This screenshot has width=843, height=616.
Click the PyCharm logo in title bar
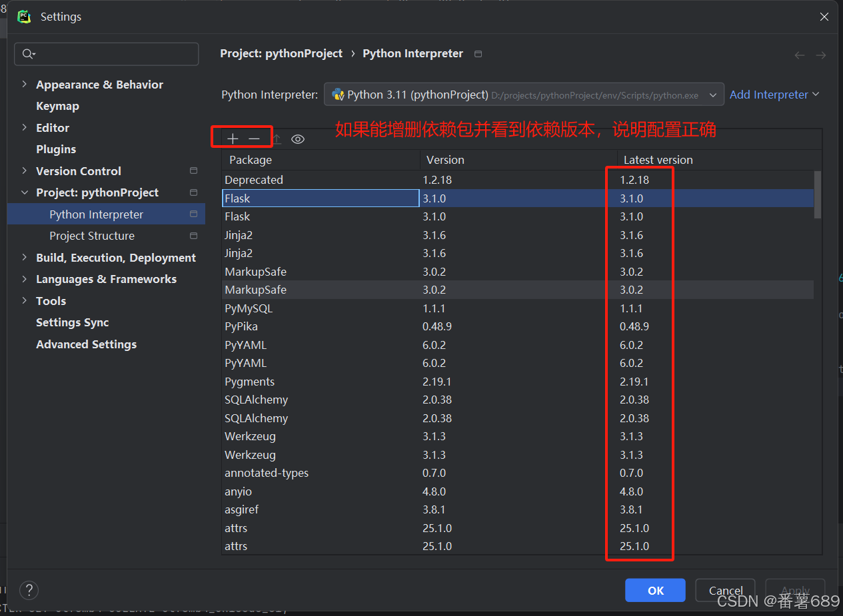click(25, 17)
